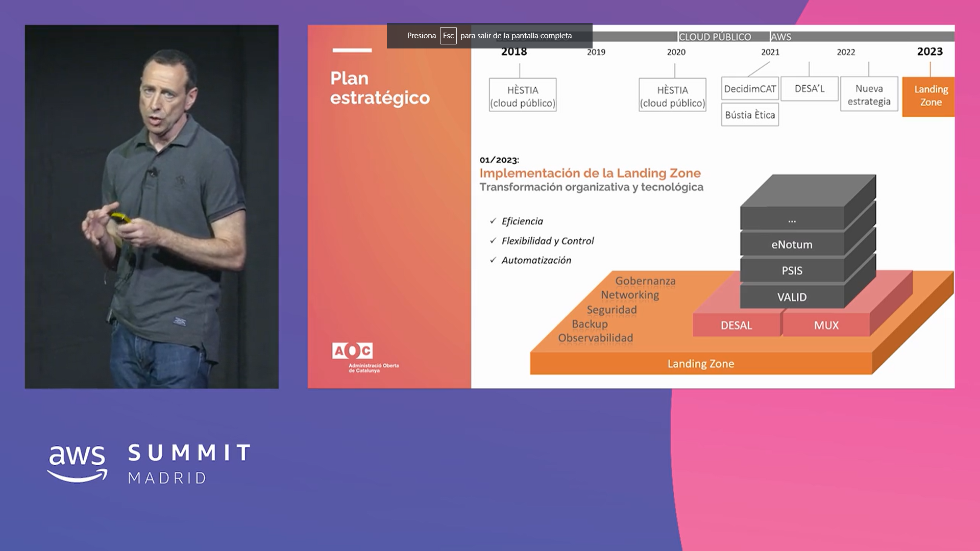This screenshot has width=980, height=551.
Task: Click the CLOUD PÚBLICO header segment
Action: (715, 37)
